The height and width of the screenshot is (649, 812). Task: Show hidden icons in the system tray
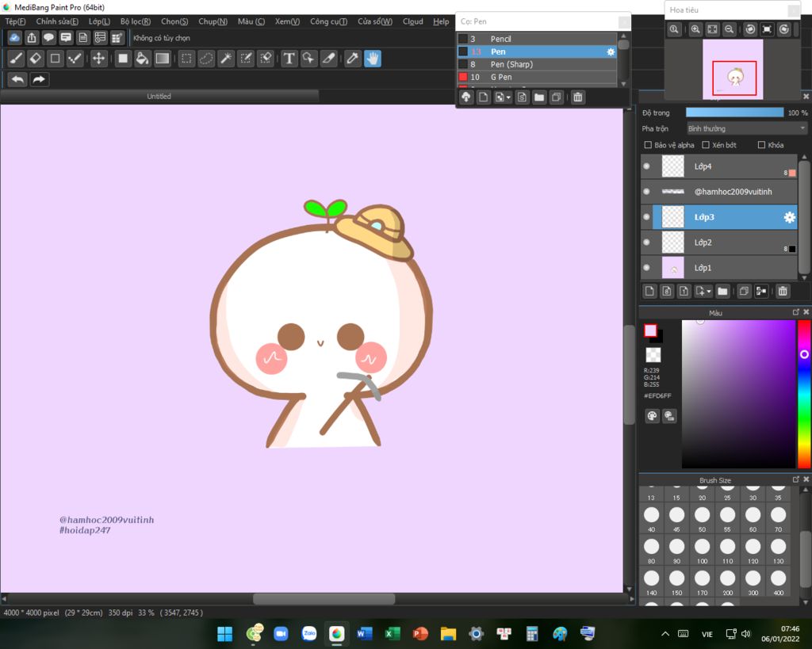(665, 634)
